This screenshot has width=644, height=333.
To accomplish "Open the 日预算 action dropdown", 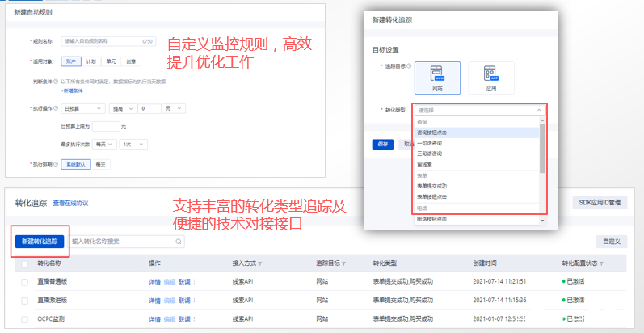I will click(83, 108).
